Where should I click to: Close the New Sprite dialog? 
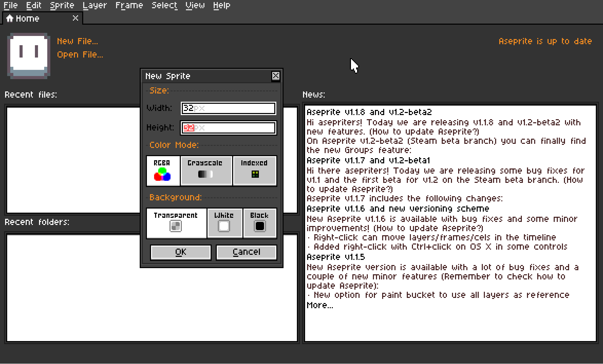click(x=276, y=76)
